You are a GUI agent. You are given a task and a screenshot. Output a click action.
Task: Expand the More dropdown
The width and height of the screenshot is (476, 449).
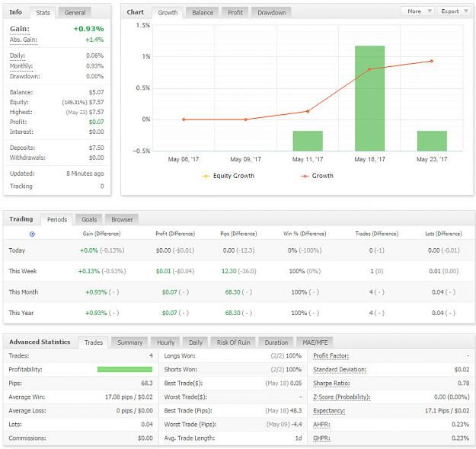pos(418,11)
